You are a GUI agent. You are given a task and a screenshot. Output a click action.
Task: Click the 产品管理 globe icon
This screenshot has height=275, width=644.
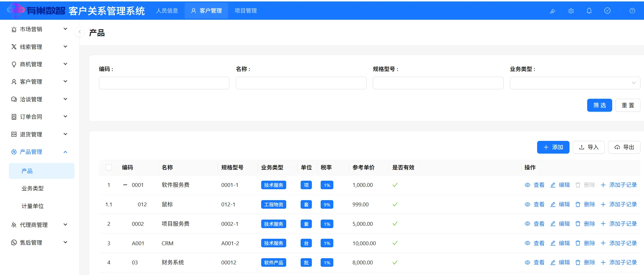coord(14,152)
